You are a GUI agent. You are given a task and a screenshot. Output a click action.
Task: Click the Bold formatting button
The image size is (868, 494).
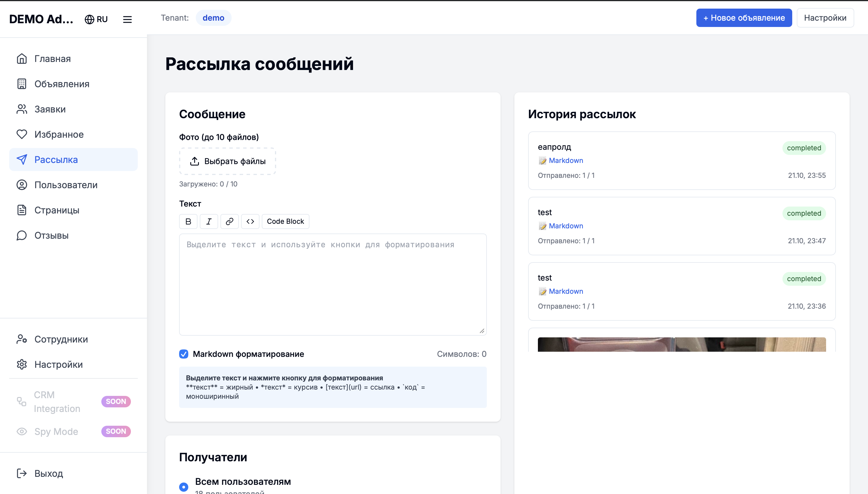pyautogui.click(x=188, y=221)
